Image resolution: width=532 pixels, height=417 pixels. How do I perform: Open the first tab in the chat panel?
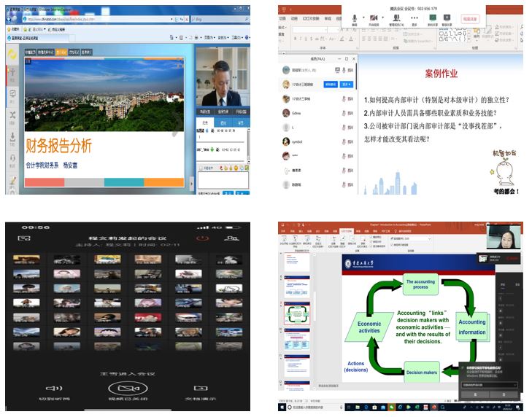206,122
